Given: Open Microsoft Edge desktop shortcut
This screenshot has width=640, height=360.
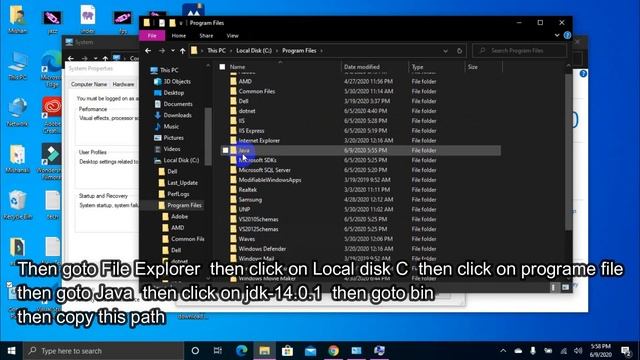Looking at the screenshot, I should pyautogui.click(x=51, y=69).
